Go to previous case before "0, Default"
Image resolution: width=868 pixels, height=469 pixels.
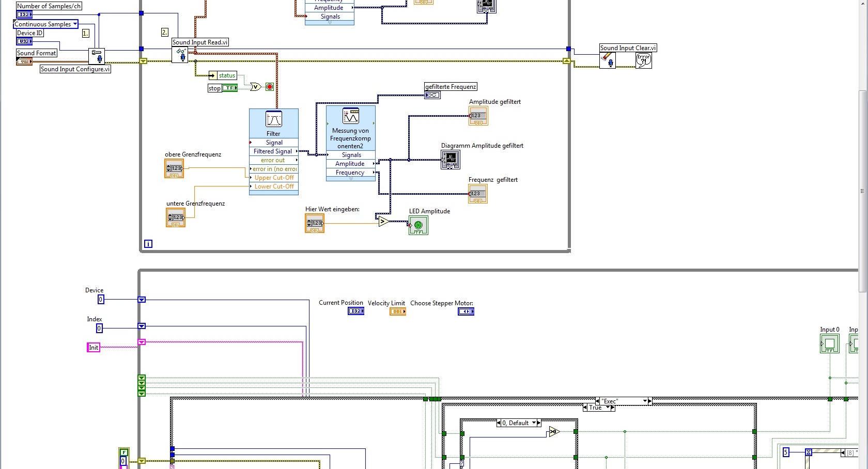pyautogui.click(x=499, y=423)
